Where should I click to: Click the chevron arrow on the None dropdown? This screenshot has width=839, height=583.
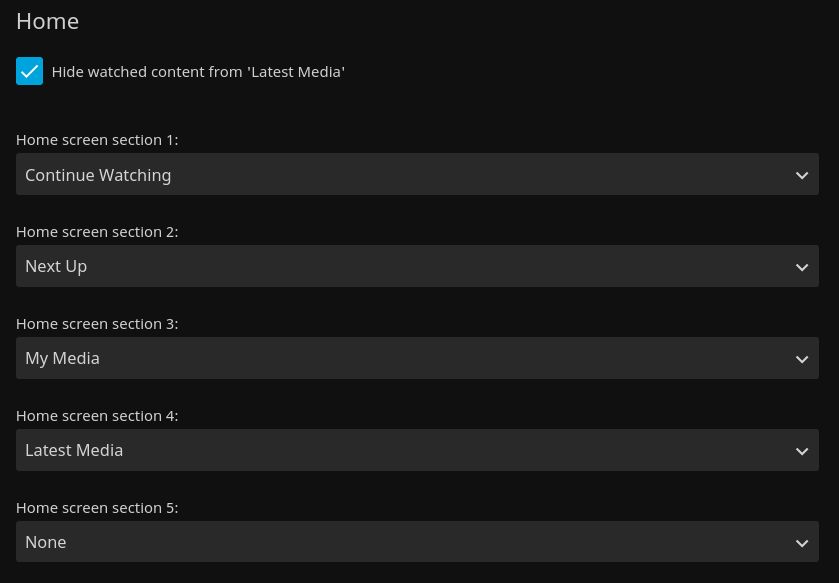(801, 543)
